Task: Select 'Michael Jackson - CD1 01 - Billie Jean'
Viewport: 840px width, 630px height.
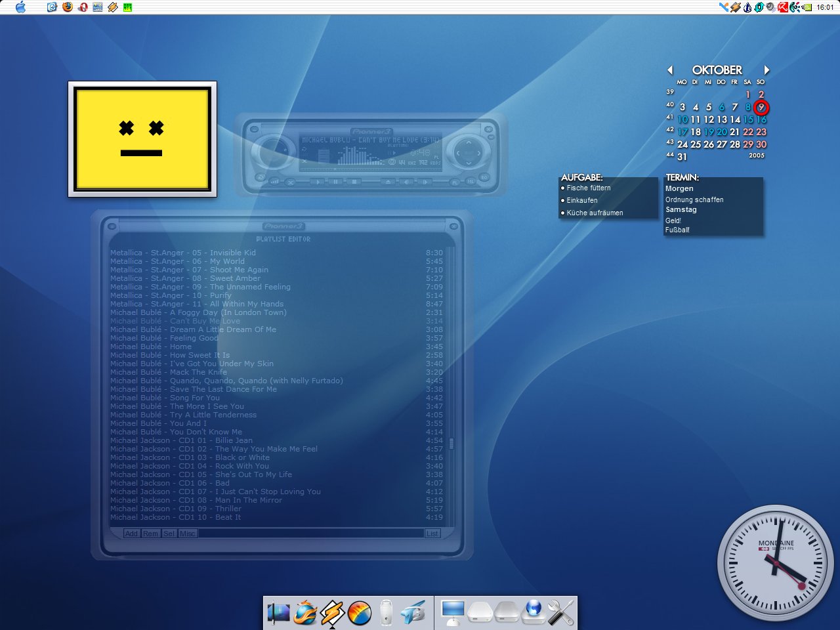Action: pyautogui.click(x=276, y=440)
